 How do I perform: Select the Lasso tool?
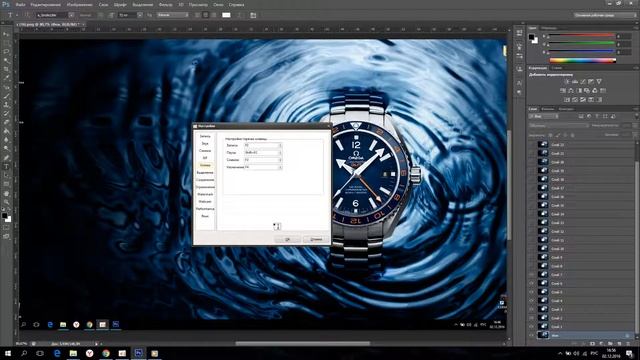[x=6, y=52]
